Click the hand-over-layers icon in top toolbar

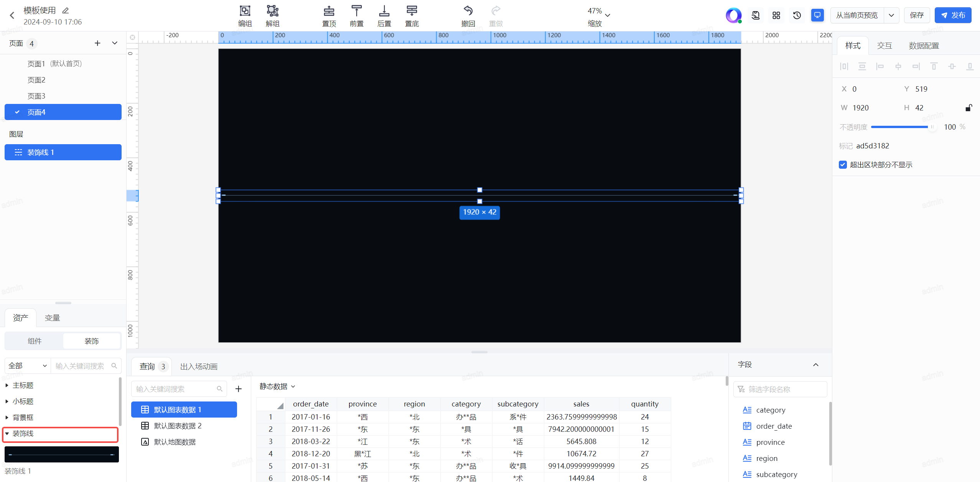pos(756,15)
